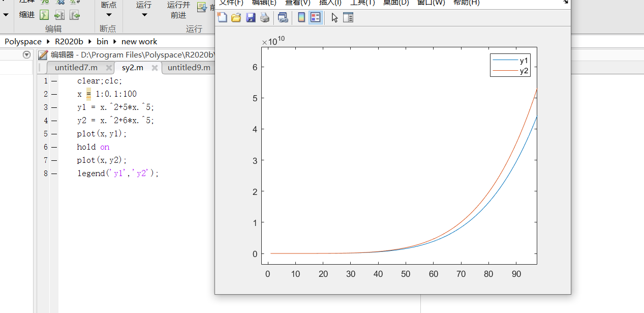Click the highlighted '=' warning on line 2
644x313 pixels.
click(88, 94)
